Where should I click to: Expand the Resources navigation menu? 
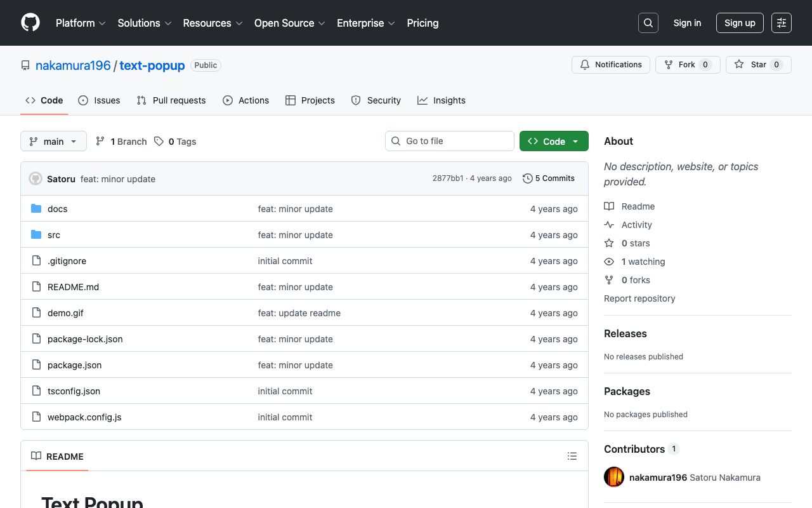pyautogui.click(x=212, y=23)
